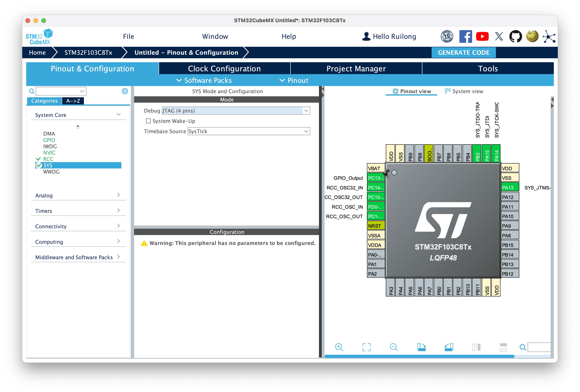
Task: Click the X (Twitter) icon
Action: [499, 36]
